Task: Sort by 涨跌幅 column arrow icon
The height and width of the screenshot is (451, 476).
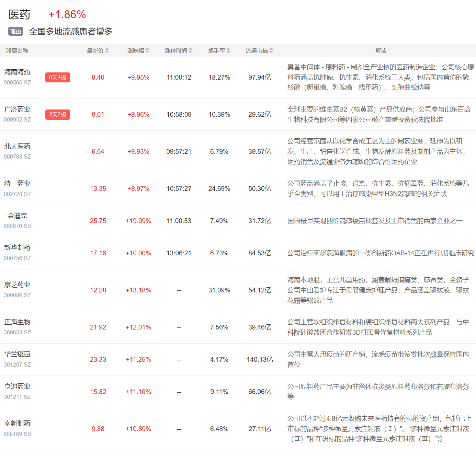Action: pyautogui.click(x=147, y=51)
